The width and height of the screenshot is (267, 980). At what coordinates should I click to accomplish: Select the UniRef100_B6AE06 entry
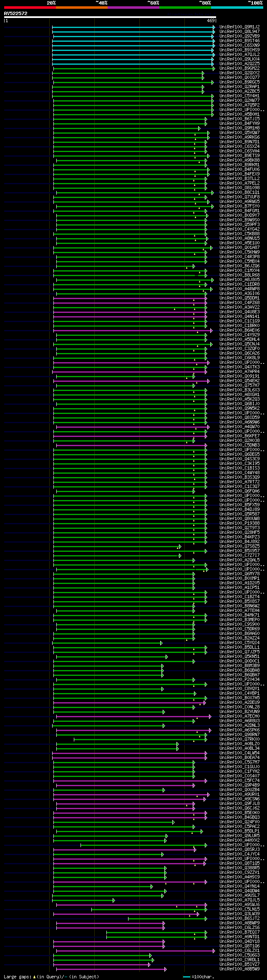pyautogui.click(x=239, y=330)
